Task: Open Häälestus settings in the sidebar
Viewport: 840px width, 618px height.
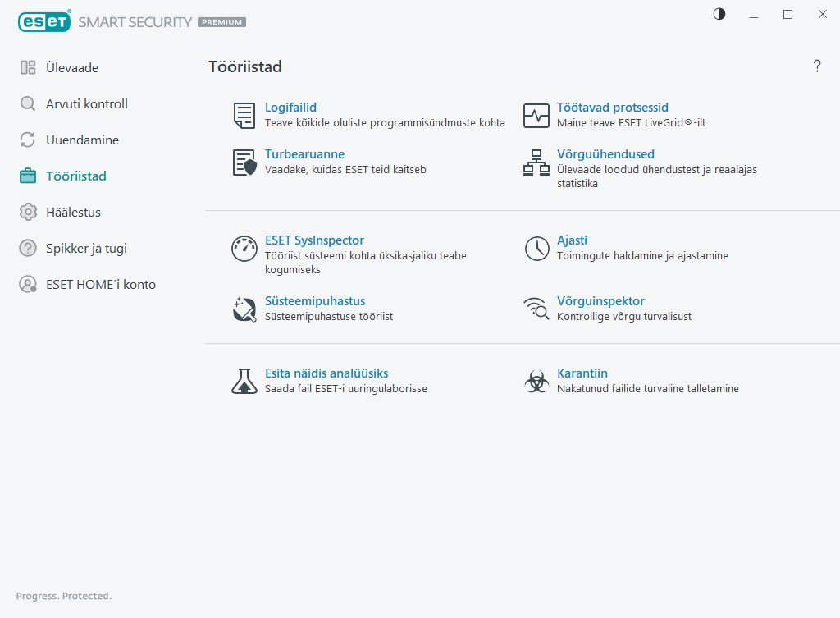Action: click(73, 213)
